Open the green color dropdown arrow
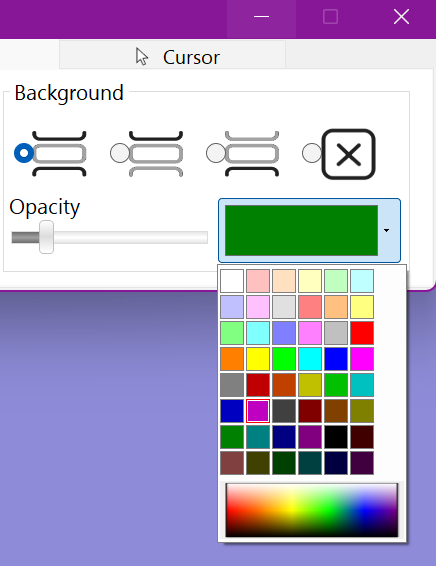 point(387,230)
